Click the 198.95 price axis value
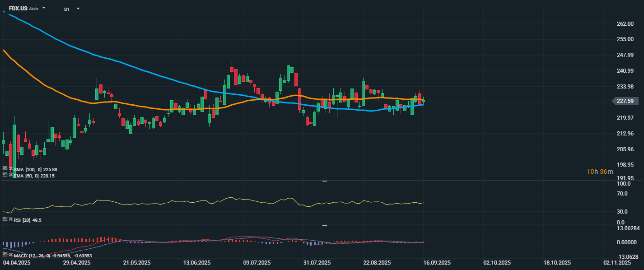 (x=625, y=165)
